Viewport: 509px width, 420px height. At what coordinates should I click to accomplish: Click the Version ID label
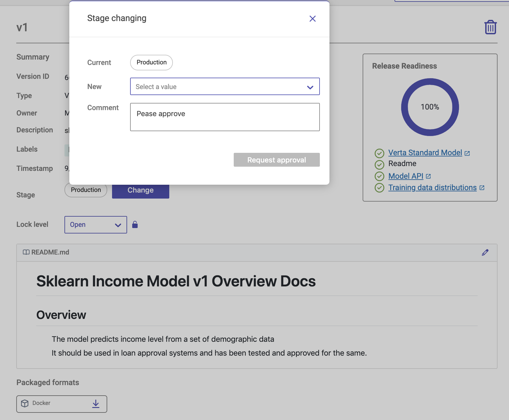click(x=33, y=76)
